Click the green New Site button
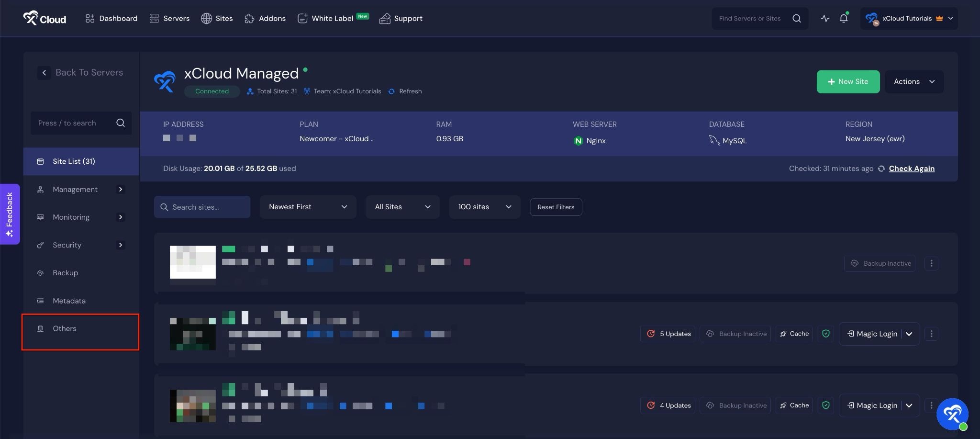 tap(848, 82)
